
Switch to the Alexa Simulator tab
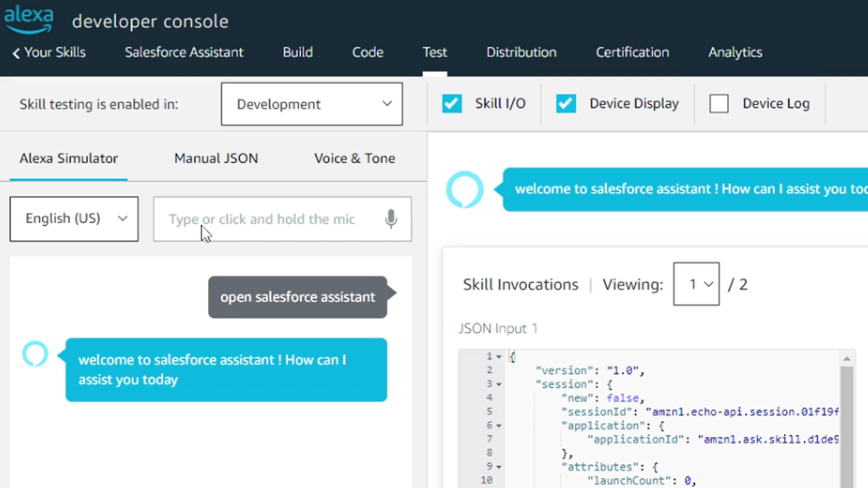coord(68,158)
